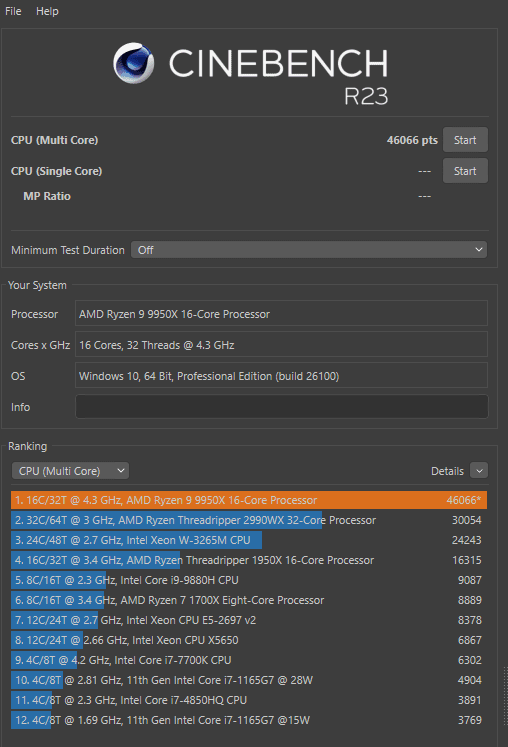508x747 pixels.
Task: Click the 16315 score value
Action: coord(467,560)
